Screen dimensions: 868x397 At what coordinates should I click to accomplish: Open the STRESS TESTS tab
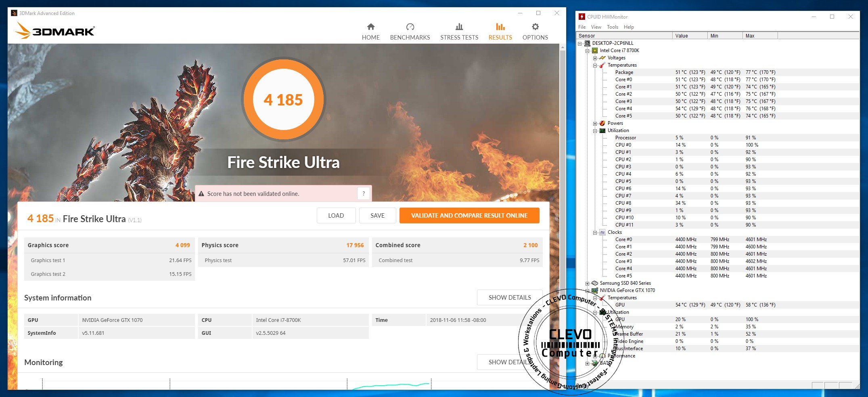pos(459,32)
